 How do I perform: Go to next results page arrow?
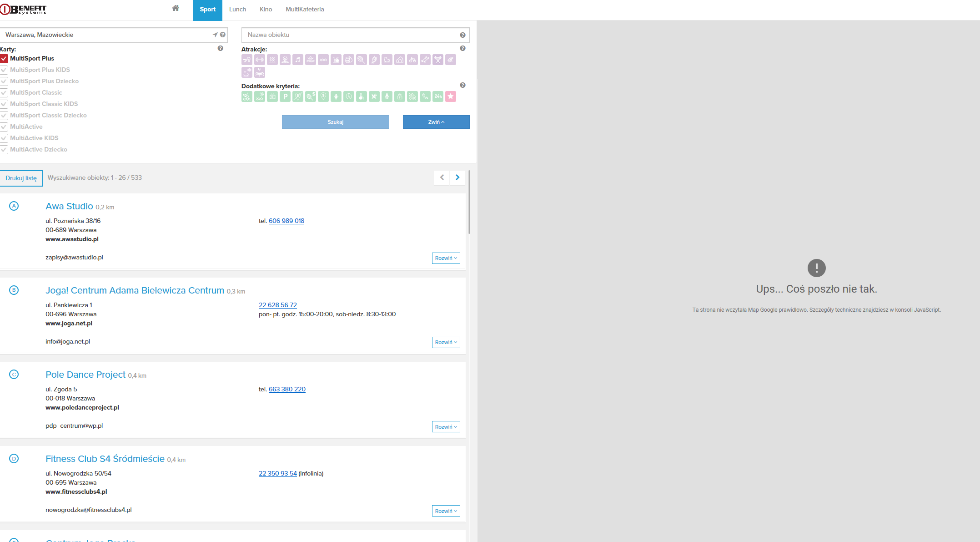457,177
